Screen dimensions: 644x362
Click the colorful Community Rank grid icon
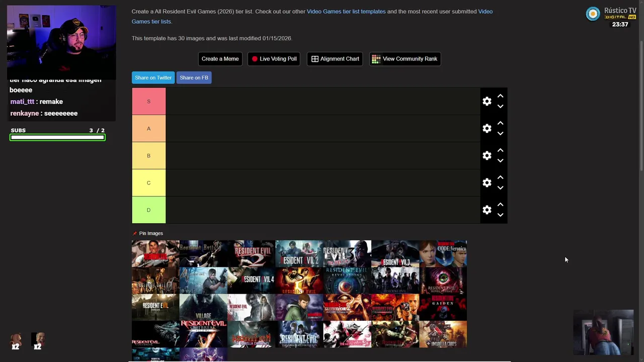click(376, 59)
